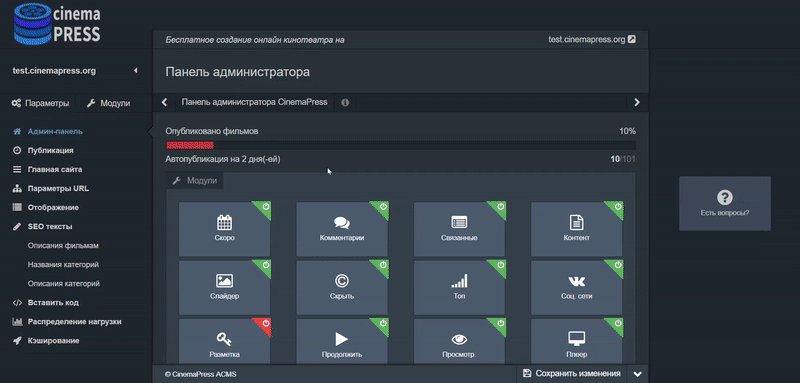
Task: Select the Модули tab above the module grid
Action: 195,181
